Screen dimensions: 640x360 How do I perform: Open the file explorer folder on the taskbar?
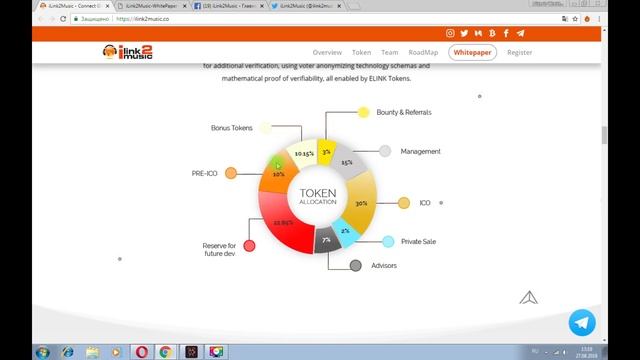click(x=93, y=352)
